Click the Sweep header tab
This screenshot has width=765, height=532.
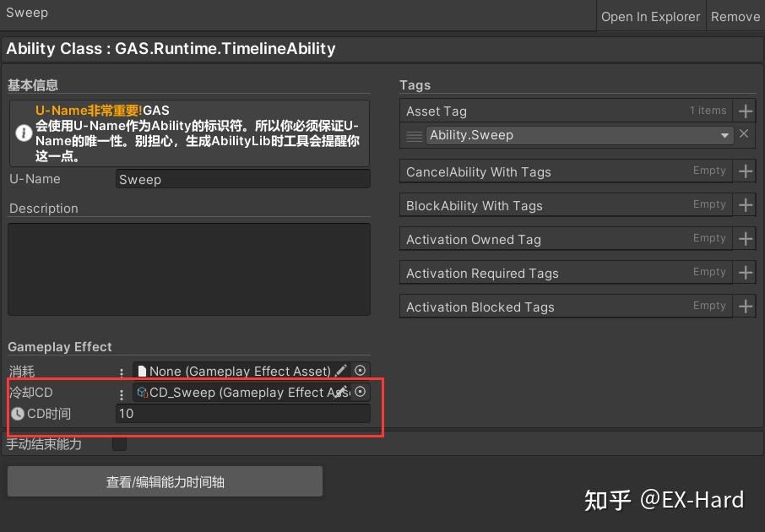tap(27, 12)
